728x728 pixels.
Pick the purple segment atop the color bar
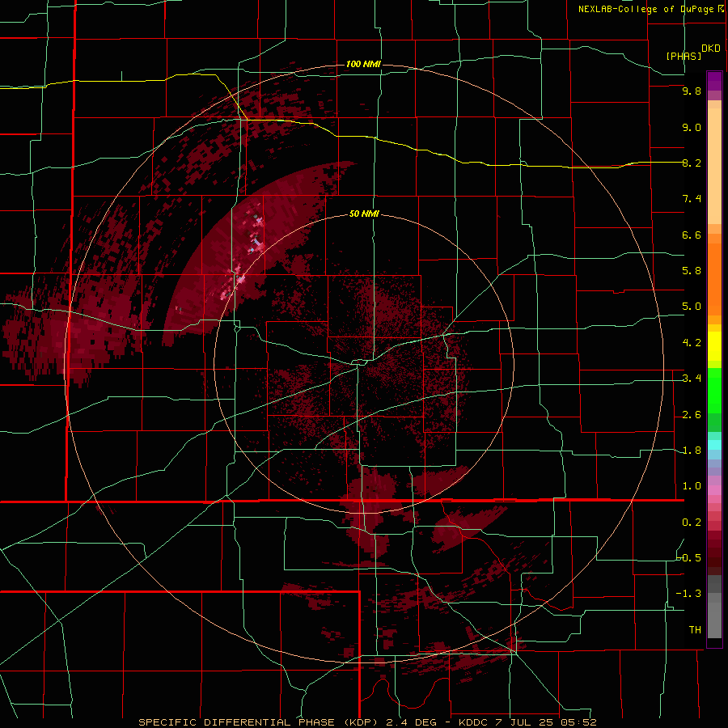pyautogui.click(x=714, y=81)
